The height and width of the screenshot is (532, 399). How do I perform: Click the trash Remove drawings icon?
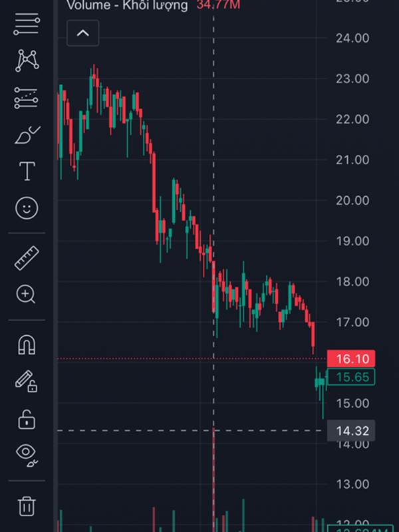[x=27, y=506]
